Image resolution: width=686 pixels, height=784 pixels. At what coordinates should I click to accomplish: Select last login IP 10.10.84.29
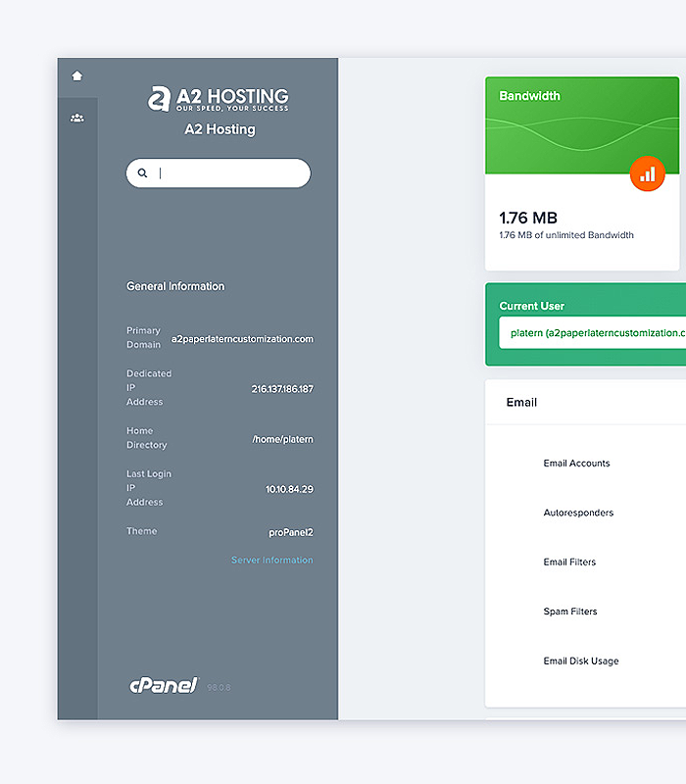point(289,489)
